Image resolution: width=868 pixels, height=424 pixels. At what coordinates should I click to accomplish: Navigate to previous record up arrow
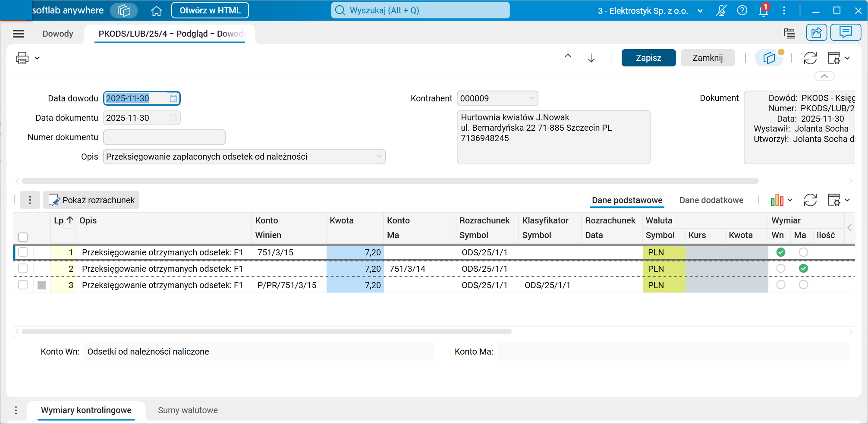[x=568, y=58]
